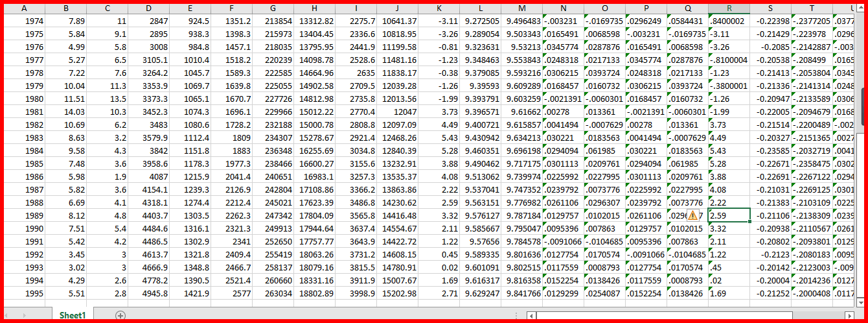
Task: Select cell 13.5 in column C
Action: 107,99
